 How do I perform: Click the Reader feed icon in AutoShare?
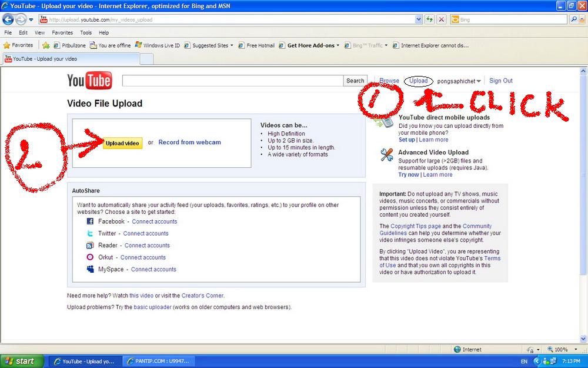point(90,246)
